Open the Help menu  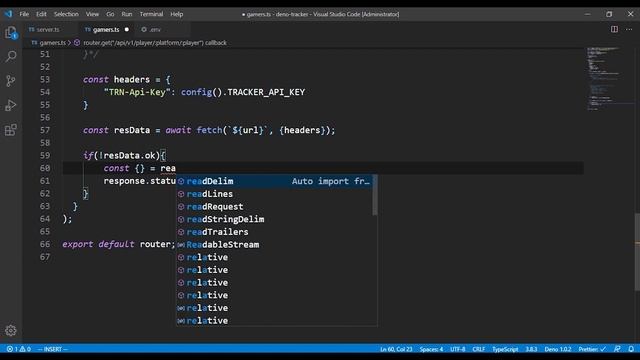point(177,14)
